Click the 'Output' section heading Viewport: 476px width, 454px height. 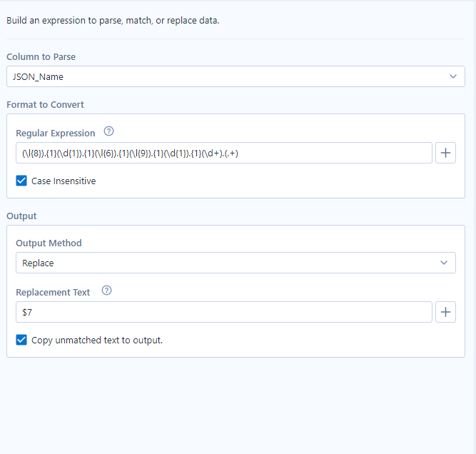coord(21,216)
